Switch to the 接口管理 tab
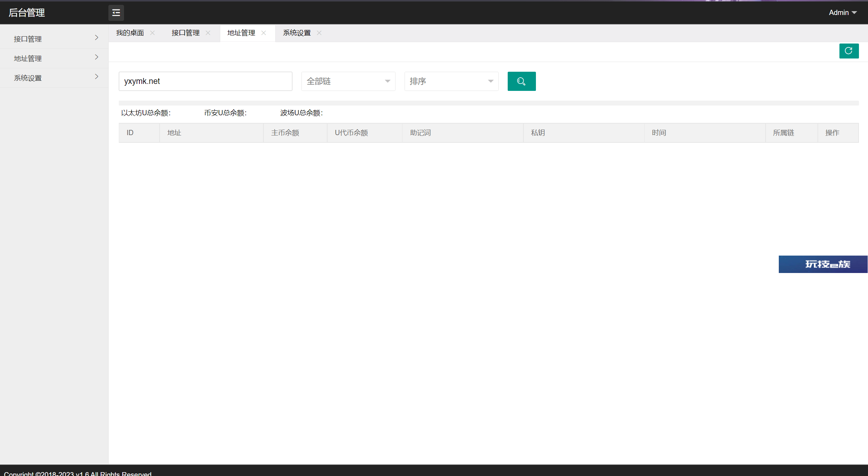Screen dimensions: 868x476 pyautogui.click(x=186, y=33)
